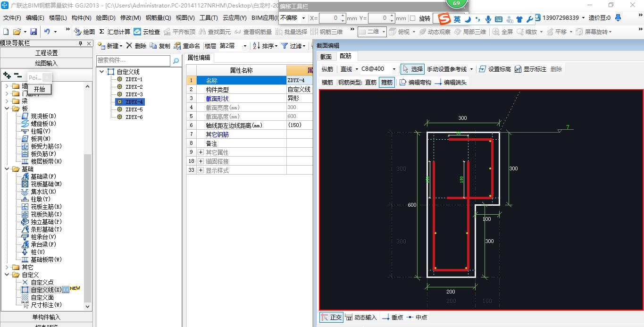Screen dimensions: 644x327
Task: Toggle 中点 midpoint snap
Action: click(x=417, y=317)
